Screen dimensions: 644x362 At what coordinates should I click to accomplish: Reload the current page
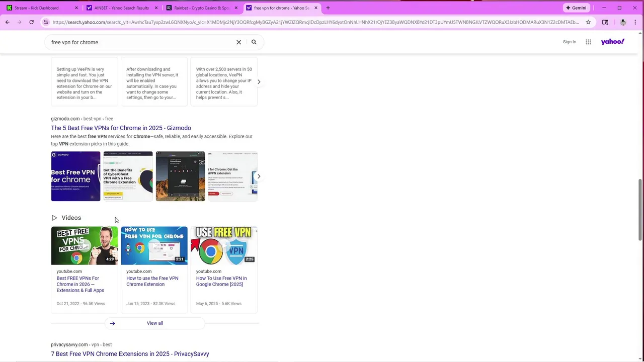[31, 22]
